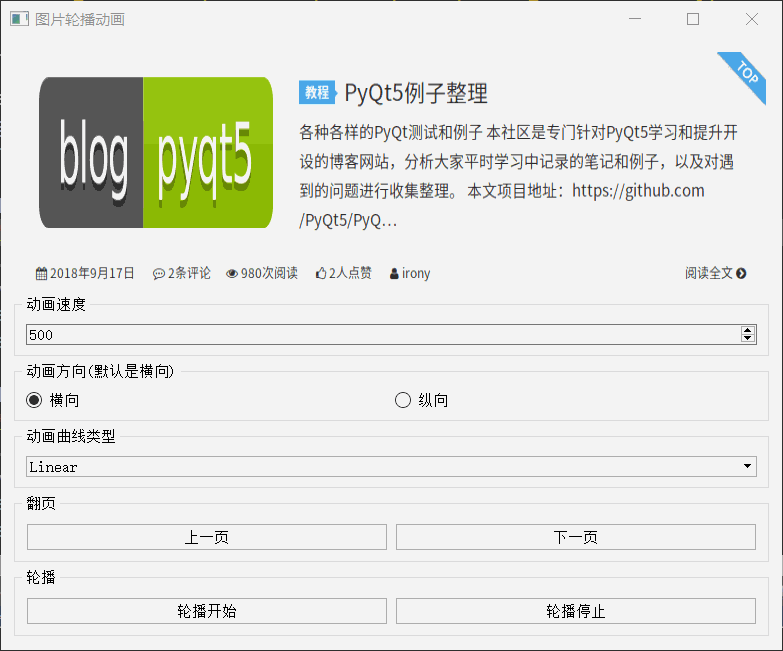
Task: Start carousel with 轮播开始 button
Action: (207, 611)
